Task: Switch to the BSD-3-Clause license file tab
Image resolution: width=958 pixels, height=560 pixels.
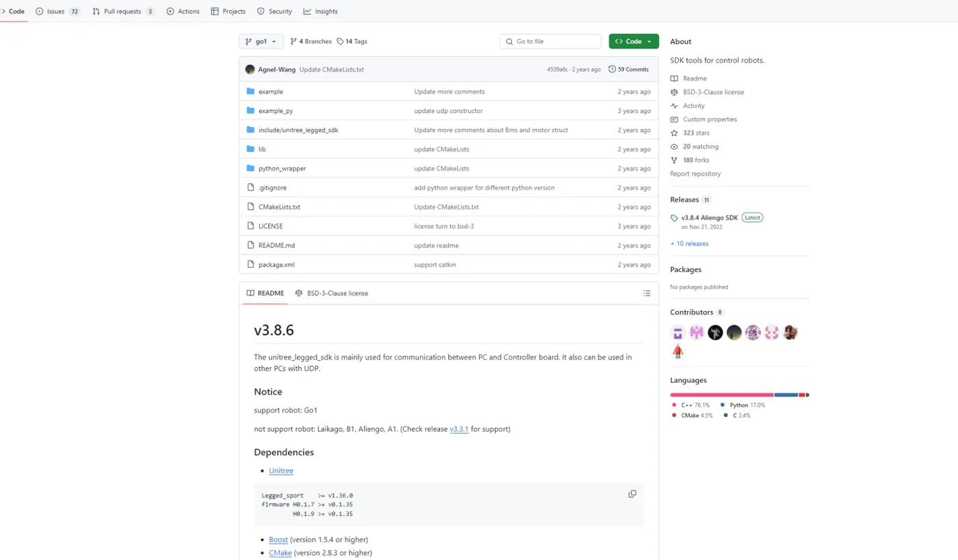Action: 332,293
